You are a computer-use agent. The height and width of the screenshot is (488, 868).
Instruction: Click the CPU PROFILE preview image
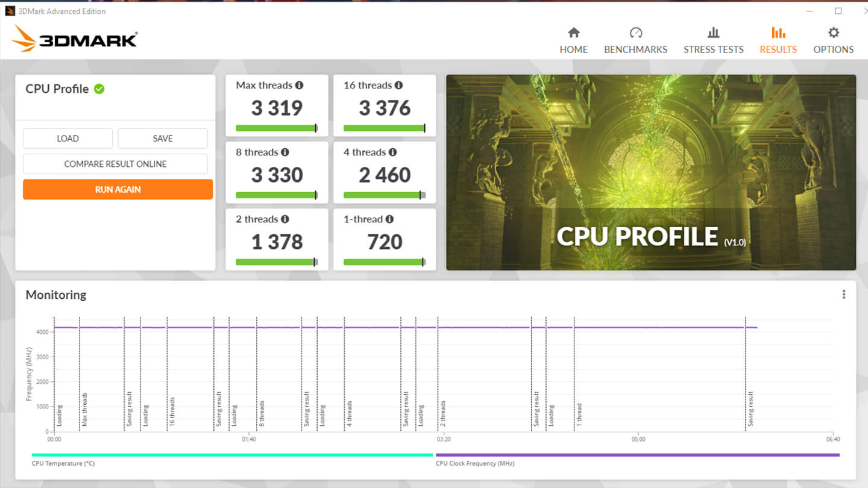pyautogui.click(x=651, y=172)
